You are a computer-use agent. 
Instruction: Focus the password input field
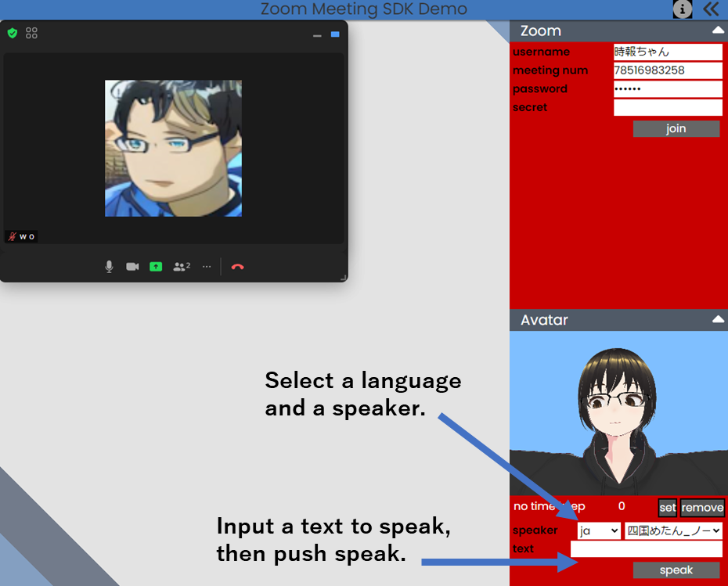click(x=668, y=89)
